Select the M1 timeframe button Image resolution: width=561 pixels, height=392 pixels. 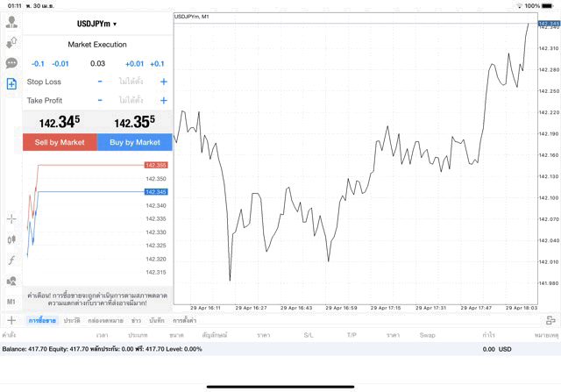tap(11, 301)
